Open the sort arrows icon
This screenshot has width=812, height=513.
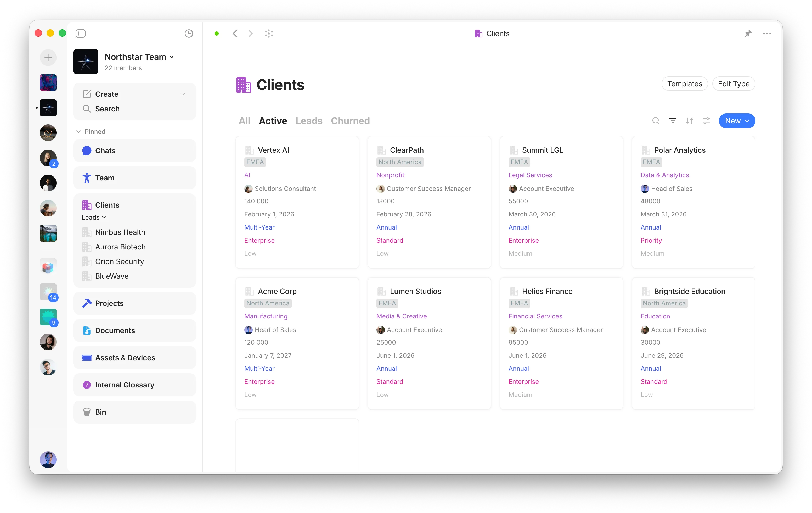pos(689,121)
